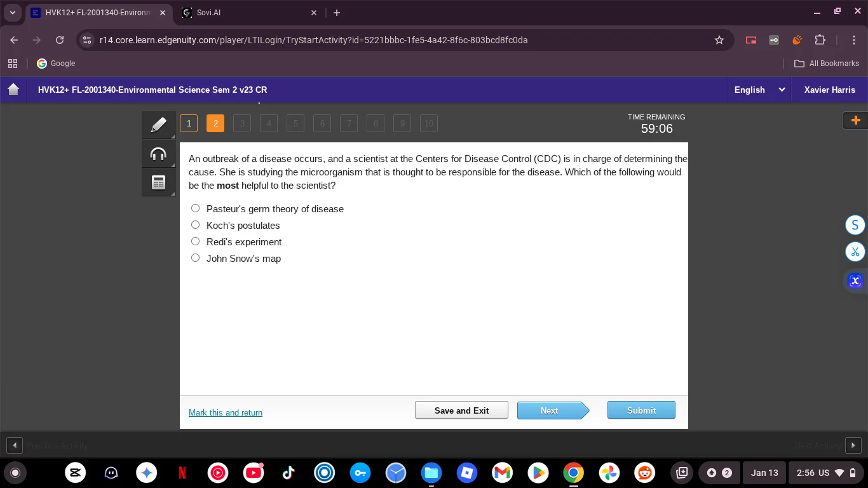
Task: Reload the current page
Action: (60, 40)
